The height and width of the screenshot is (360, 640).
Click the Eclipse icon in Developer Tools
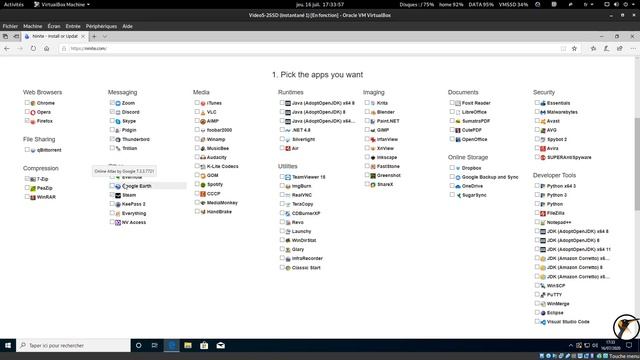click(543, 313)
